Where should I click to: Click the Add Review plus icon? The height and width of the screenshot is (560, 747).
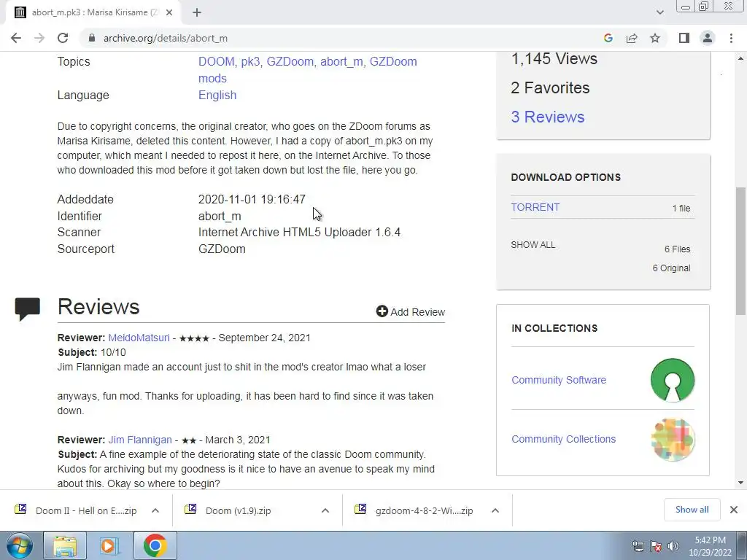click(x=382, y=311)
